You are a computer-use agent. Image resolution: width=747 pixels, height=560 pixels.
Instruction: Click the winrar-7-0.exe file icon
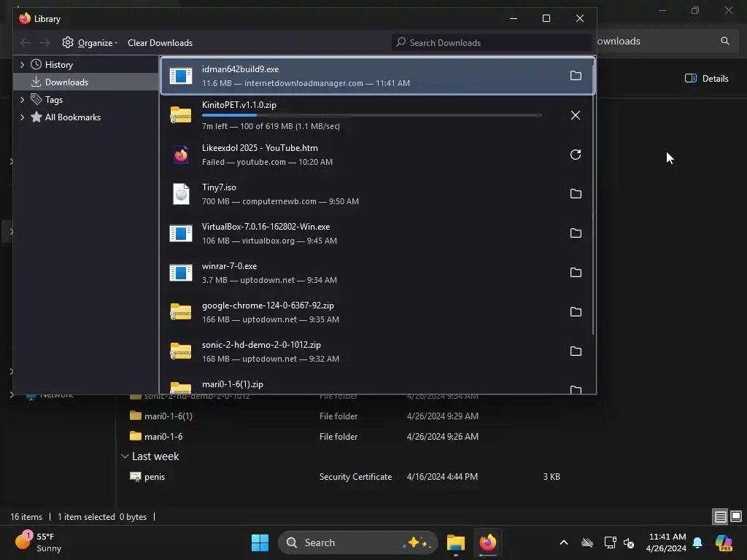point(181,273)
